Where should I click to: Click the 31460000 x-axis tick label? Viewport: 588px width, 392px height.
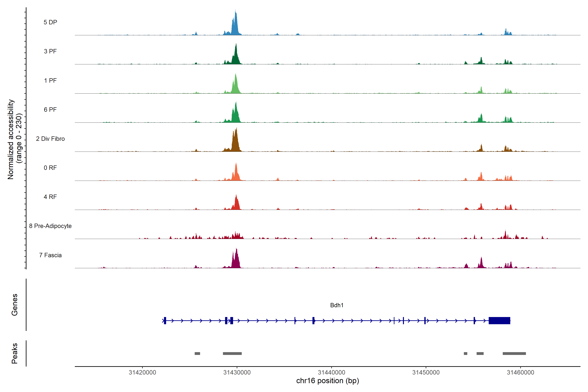520,373
